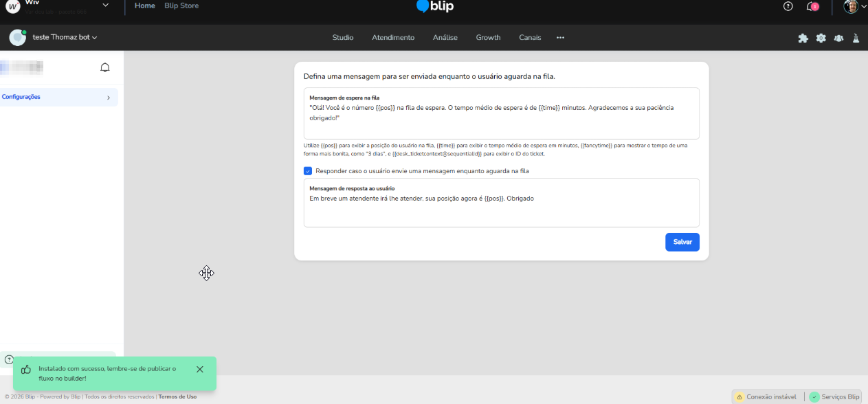Open the Termos de Uso link
The width and height of the screenshot is (868, 404).
pos(177,396)
